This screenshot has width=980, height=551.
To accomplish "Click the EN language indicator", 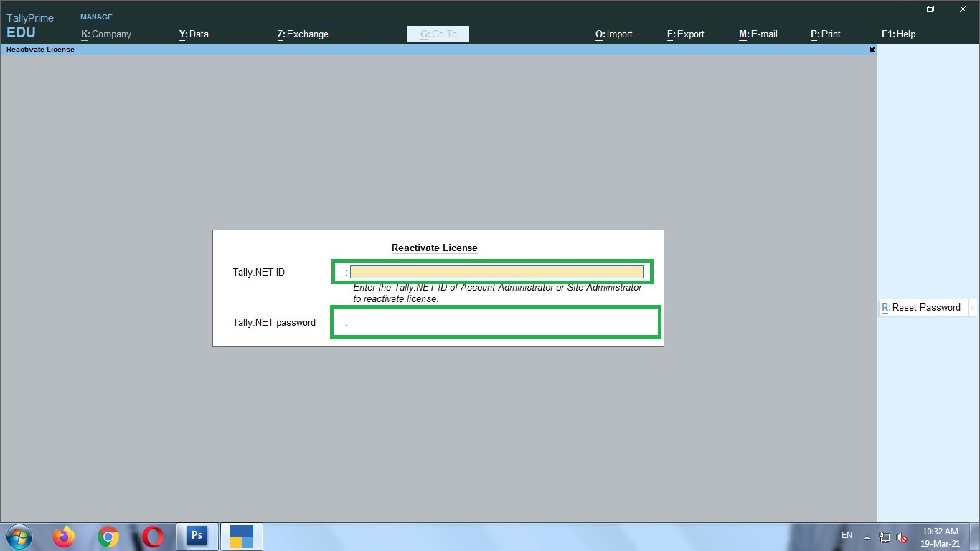I will pos(847,536).
